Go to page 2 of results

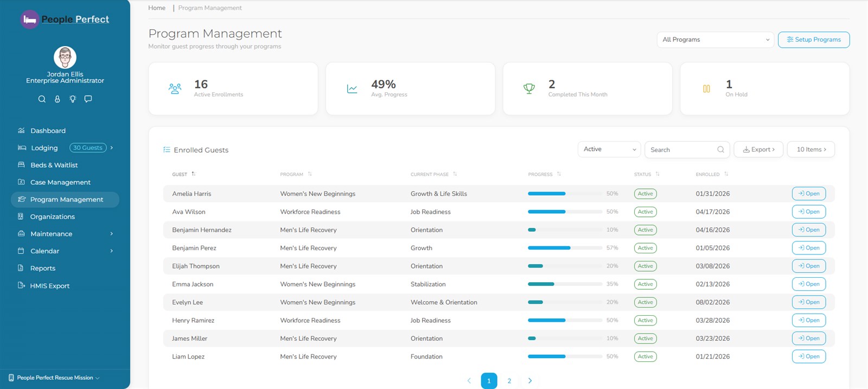point(509,381)
